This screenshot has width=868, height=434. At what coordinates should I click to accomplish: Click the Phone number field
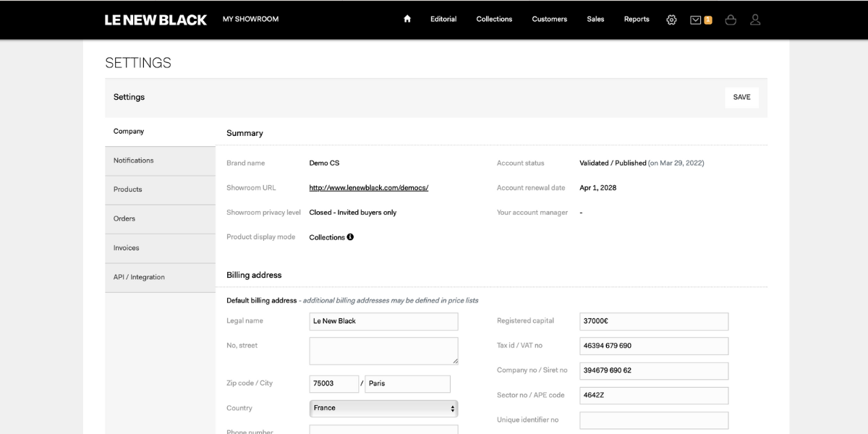coord(383,430)
